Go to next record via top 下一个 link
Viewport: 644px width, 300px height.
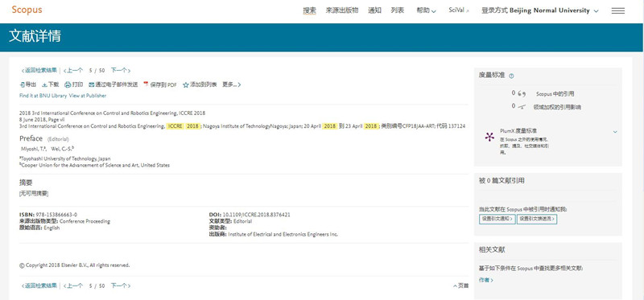(120, 71)
